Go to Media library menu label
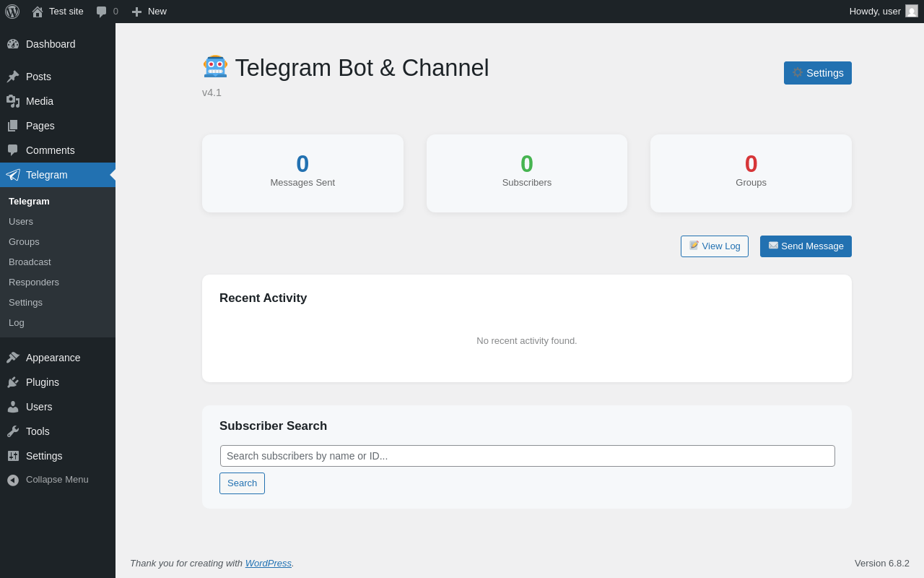The height and width of the screenshot is (578, 924). [40, 101]
